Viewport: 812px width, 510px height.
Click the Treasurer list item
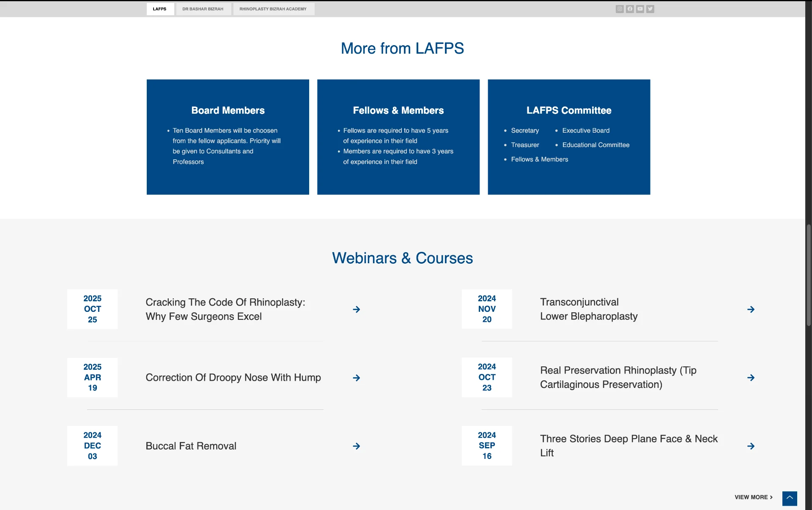click(x=525, y=145)
